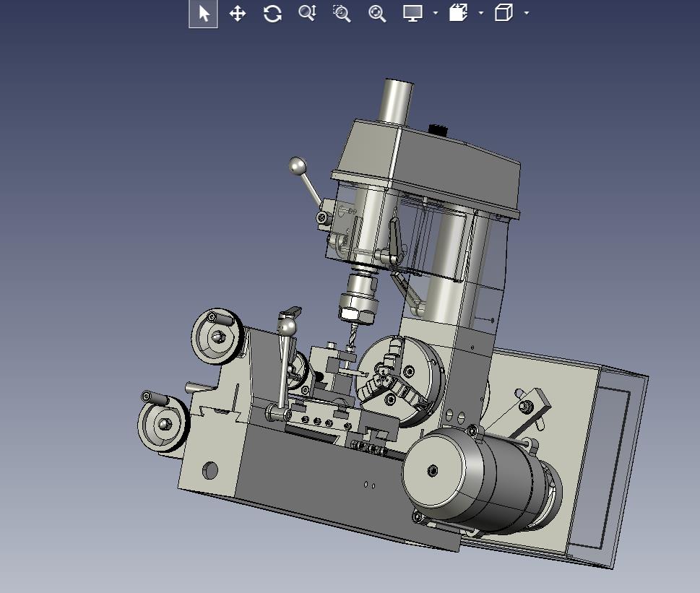This screenshot has width=700, height=593.
Task: Open the view cube dropdown arrow
Action: point(527,13)
